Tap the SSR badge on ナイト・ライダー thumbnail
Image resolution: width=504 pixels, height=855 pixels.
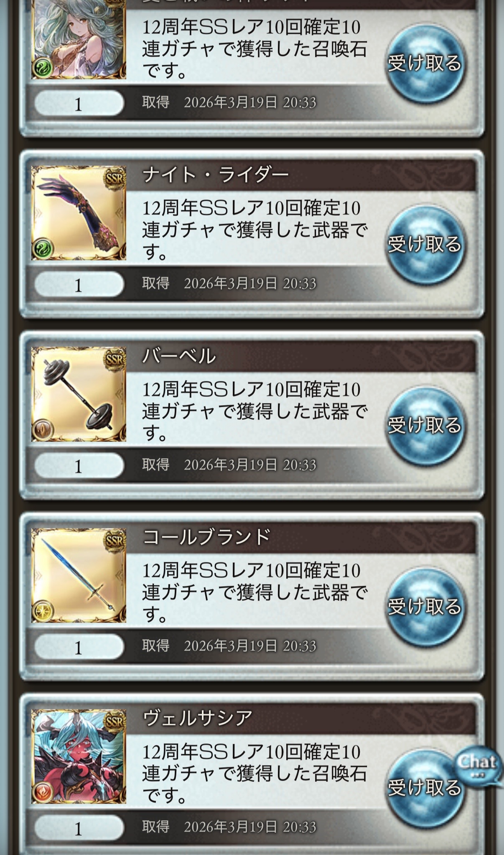tap(115, 178)
